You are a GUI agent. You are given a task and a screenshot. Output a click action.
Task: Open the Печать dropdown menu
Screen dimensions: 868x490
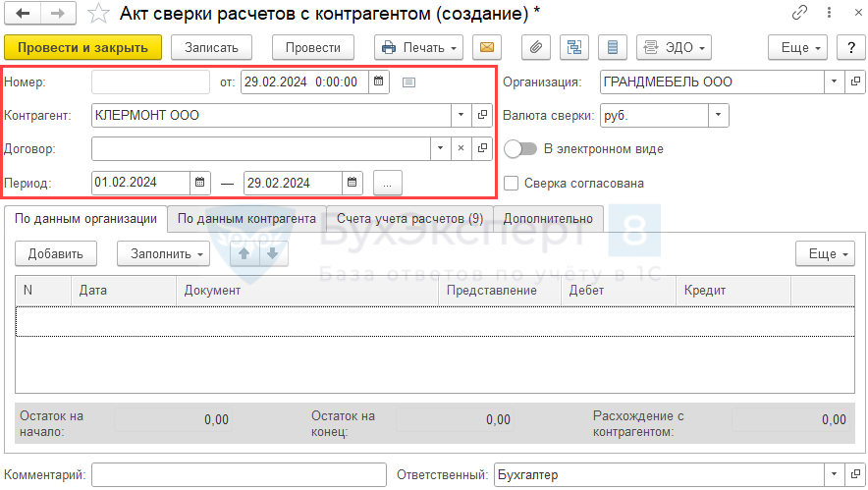point(420,47)
